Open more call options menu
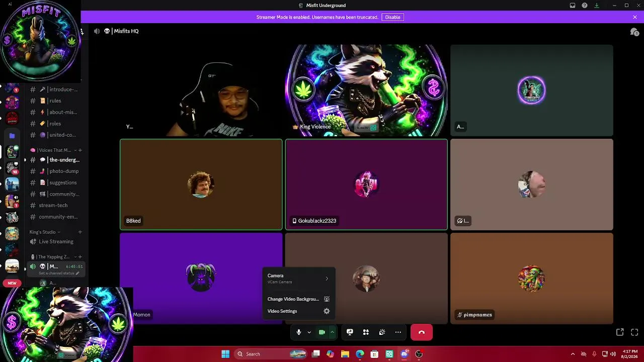 tap(398, 332)
